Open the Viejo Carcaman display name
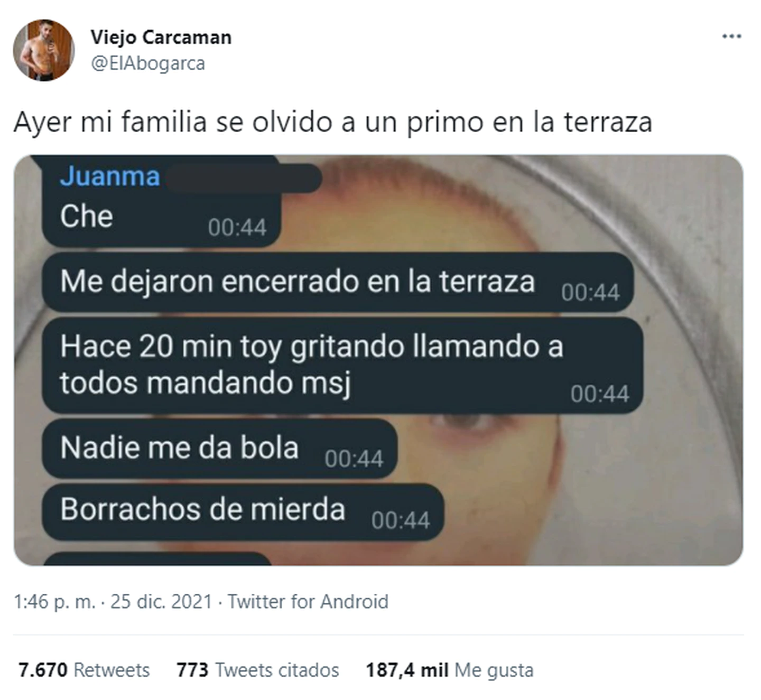This screenshot has height=700, width=761. coord(161,37)
